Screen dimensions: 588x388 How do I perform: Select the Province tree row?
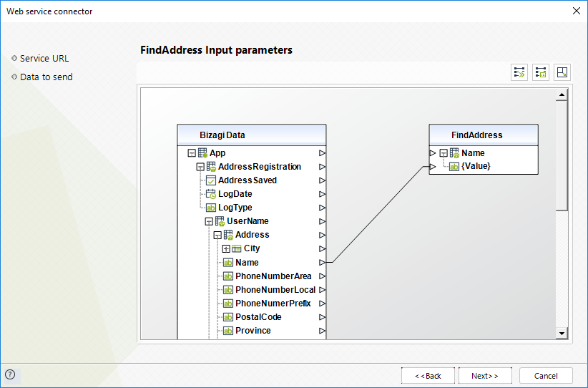click(x=253, y=331)
